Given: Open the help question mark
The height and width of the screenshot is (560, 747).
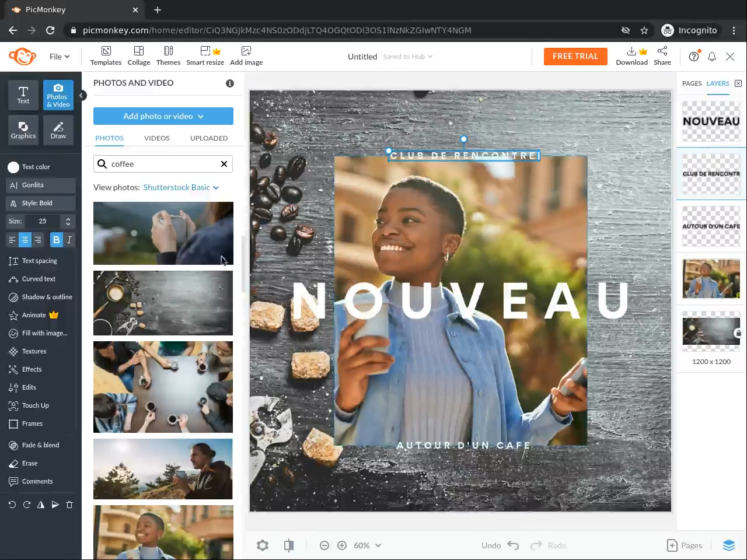Looking at the screenshot, I should click(694, 57).
